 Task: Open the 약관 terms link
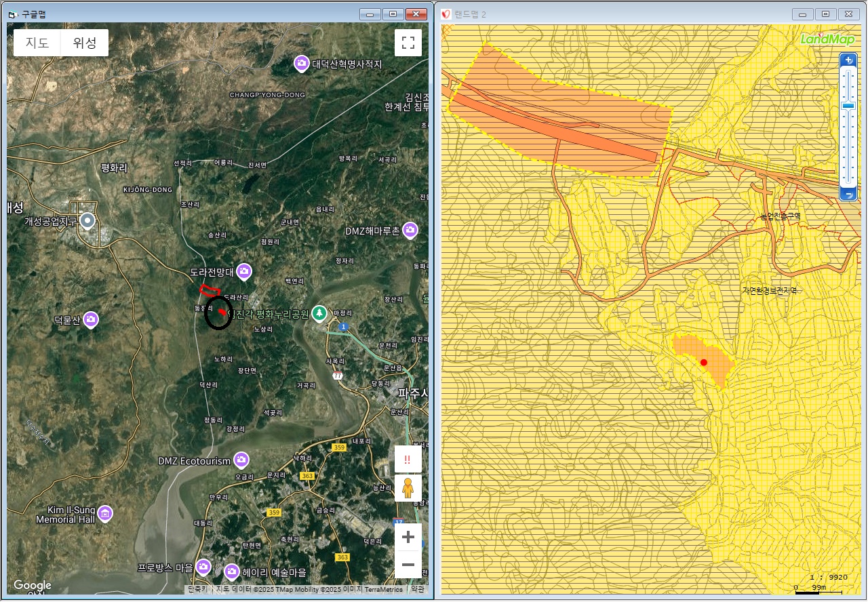tap(417, 589)
